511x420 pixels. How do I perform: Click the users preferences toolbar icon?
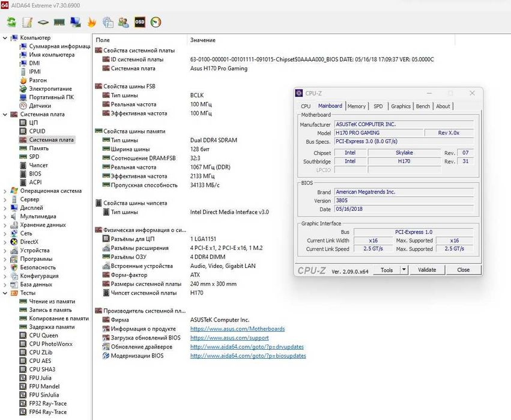pyautogui.click(x=124, y=22)
